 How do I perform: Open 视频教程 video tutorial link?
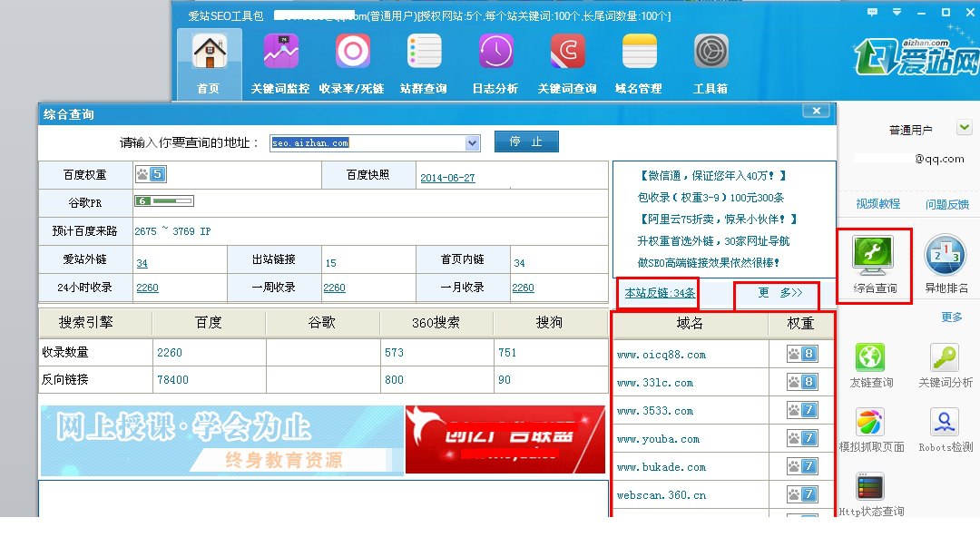pos(877,204)
